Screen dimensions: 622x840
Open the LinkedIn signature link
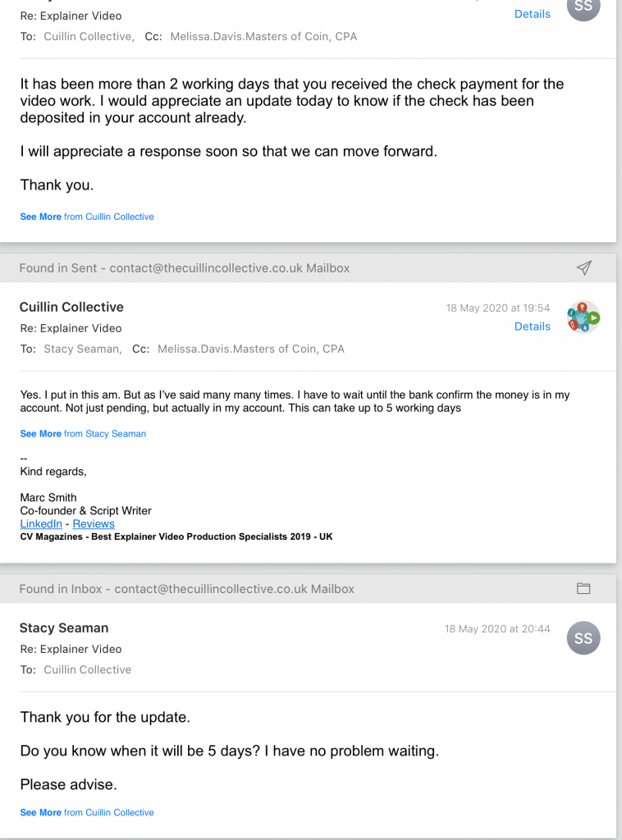41,523
